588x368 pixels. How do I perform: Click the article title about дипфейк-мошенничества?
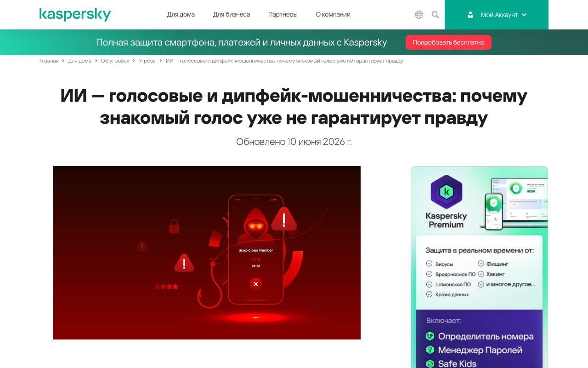pos(294,107)
